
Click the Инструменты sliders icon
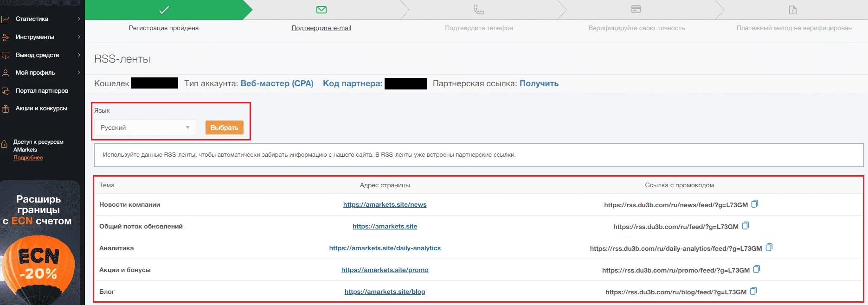(x=6, y=37)
